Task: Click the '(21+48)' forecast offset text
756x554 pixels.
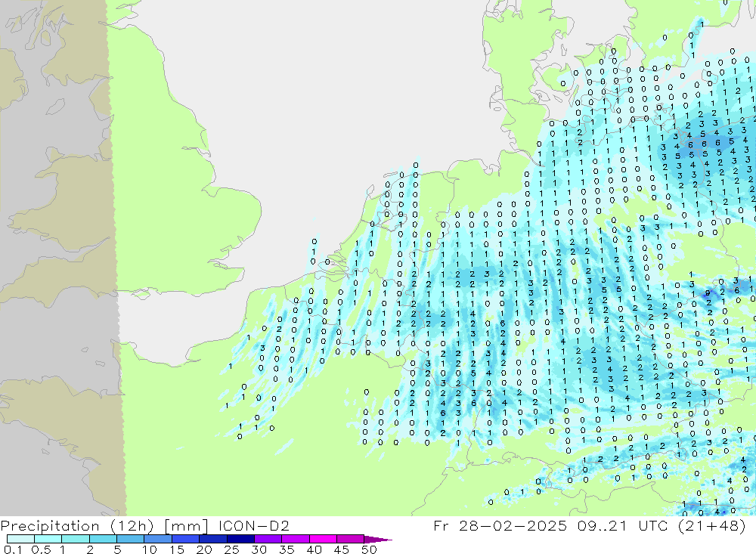Action: 711,525
